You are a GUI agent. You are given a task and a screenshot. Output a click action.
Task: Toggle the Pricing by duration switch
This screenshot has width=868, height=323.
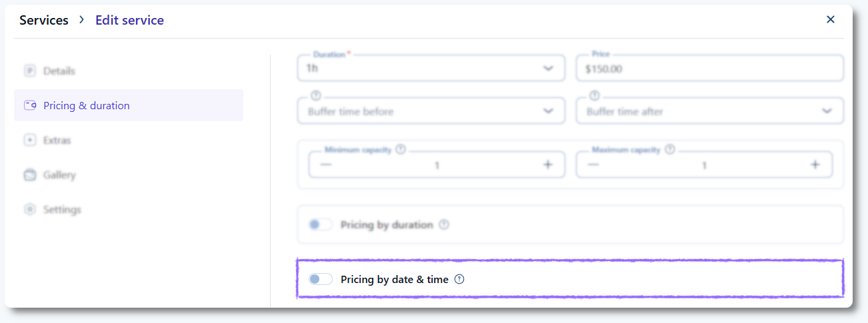click(320, 225)
